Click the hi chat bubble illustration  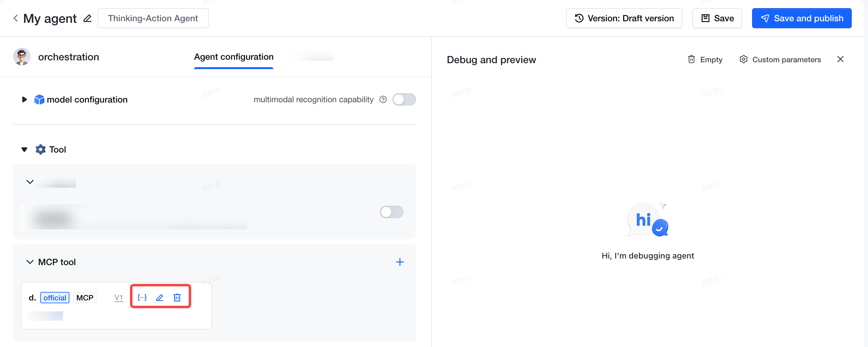pyautogui.click(x=648, y=220)
